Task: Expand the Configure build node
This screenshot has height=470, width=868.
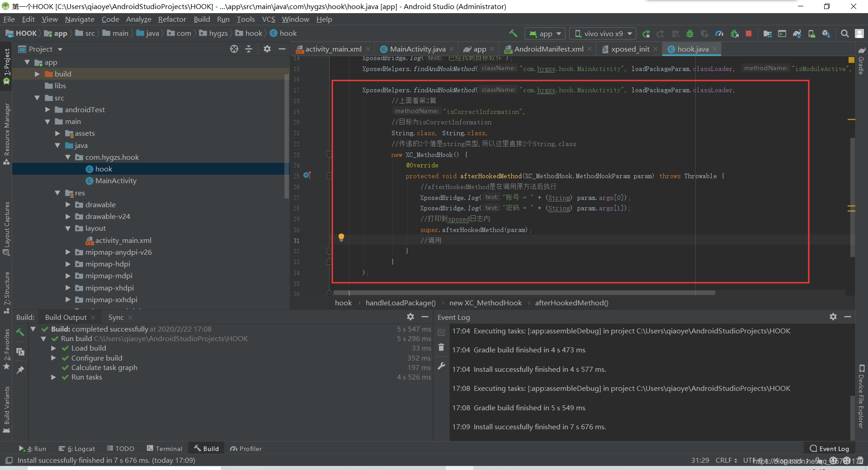Action: 54,358
